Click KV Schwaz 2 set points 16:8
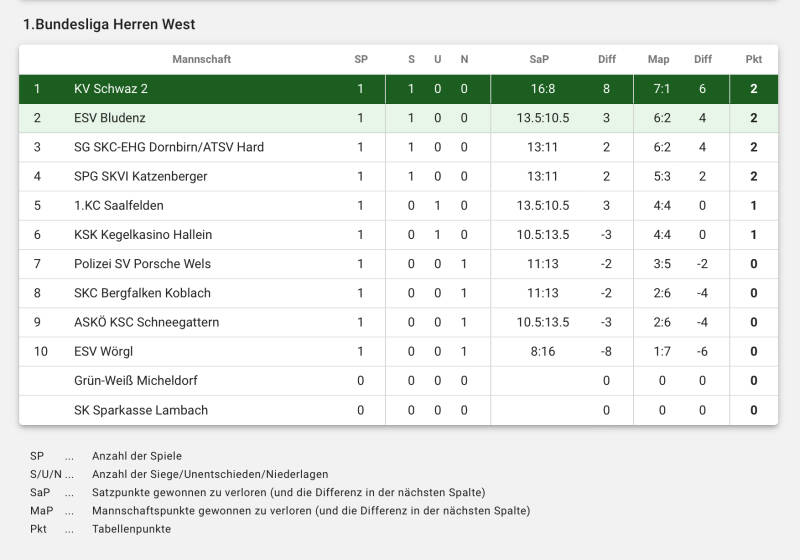This screenshot has height=560, width=800. pos(543,89)
